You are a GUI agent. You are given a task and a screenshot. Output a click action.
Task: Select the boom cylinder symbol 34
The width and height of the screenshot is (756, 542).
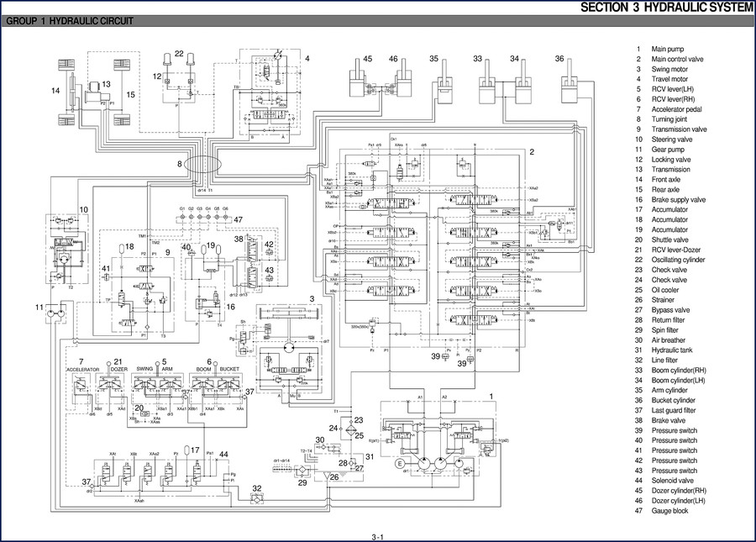coord(523,82)
